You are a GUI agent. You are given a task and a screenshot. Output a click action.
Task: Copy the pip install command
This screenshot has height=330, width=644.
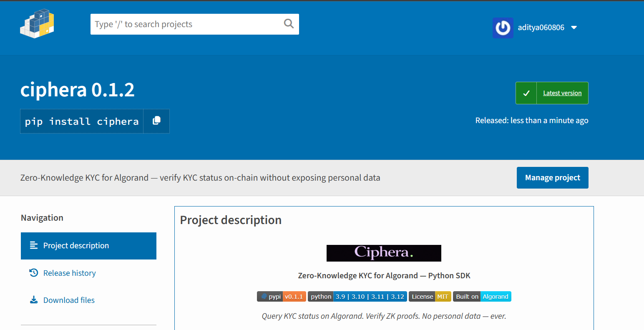point(156,121)
